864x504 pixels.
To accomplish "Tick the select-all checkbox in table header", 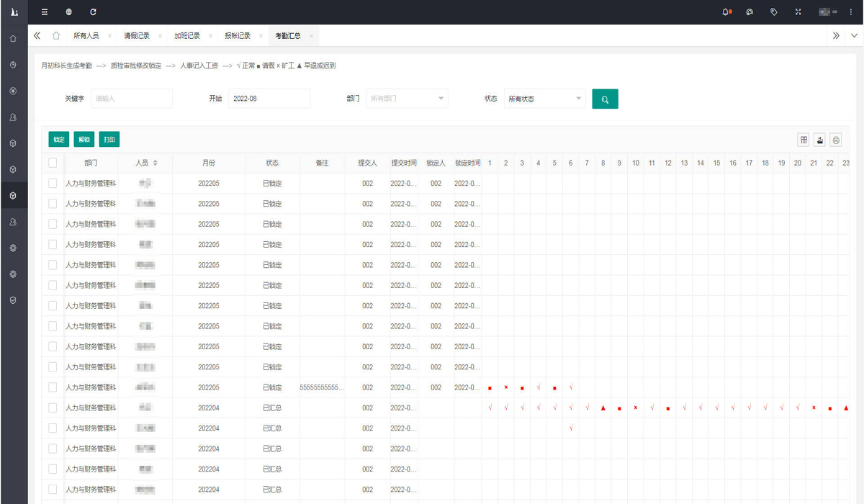I will (53, 163).
